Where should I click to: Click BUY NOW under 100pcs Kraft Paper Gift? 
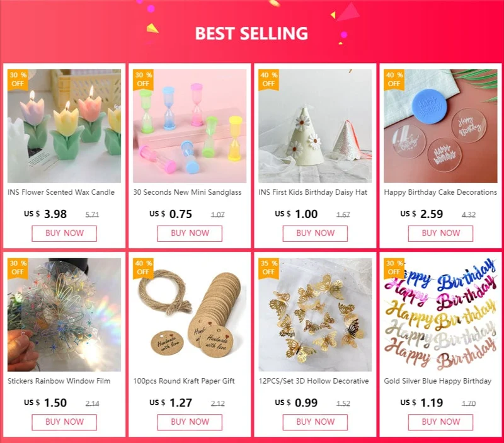point(190,422)
